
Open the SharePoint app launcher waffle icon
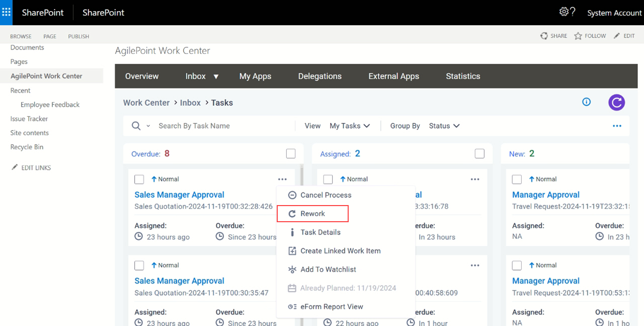tap(7, 13)
